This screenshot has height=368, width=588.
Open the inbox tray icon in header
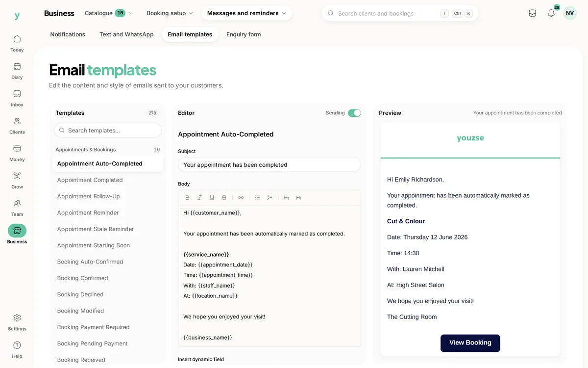click(x=532, y=13)
